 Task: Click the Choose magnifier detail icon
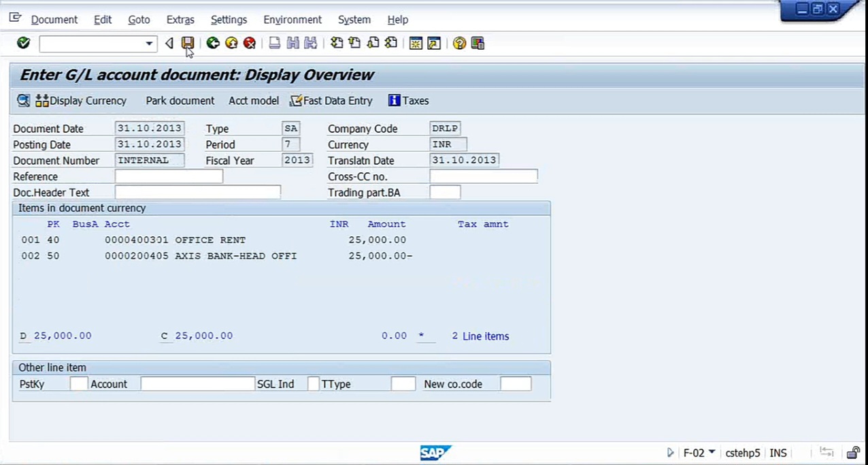tap(24, 101)
